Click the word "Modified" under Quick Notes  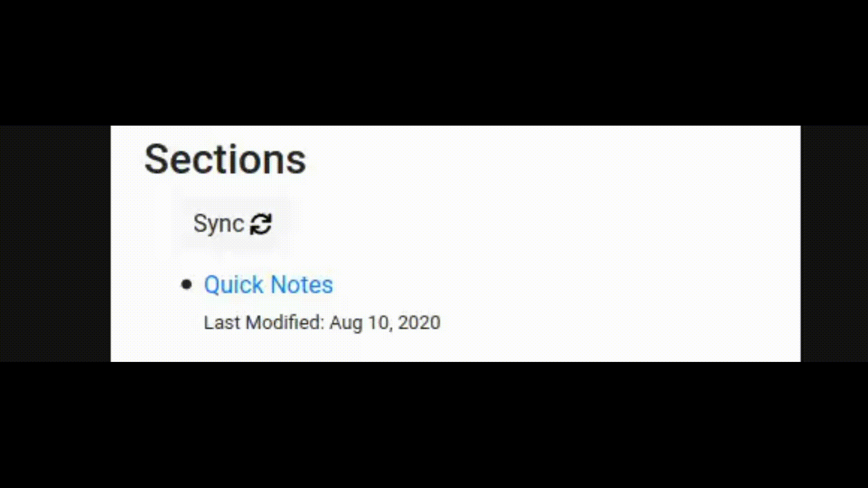[x=283, y=323]
